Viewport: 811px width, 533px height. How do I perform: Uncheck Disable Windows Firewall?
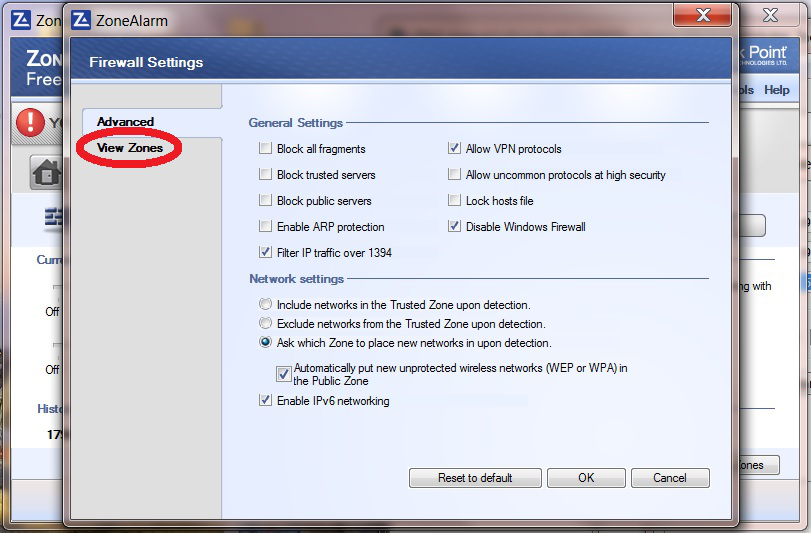(455, 227)
